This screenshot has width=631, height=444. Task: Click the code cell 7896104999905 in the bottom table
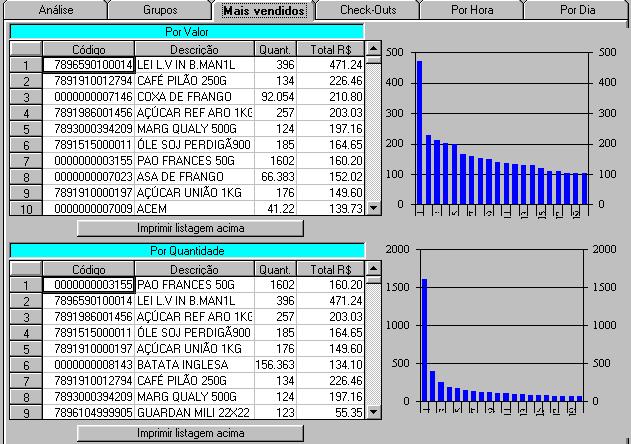point(88,412)
